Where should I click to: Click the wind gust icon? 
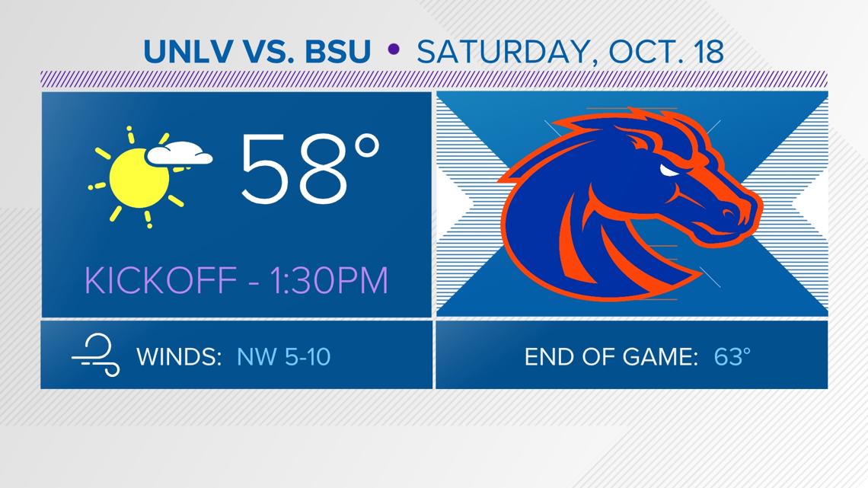95,356
